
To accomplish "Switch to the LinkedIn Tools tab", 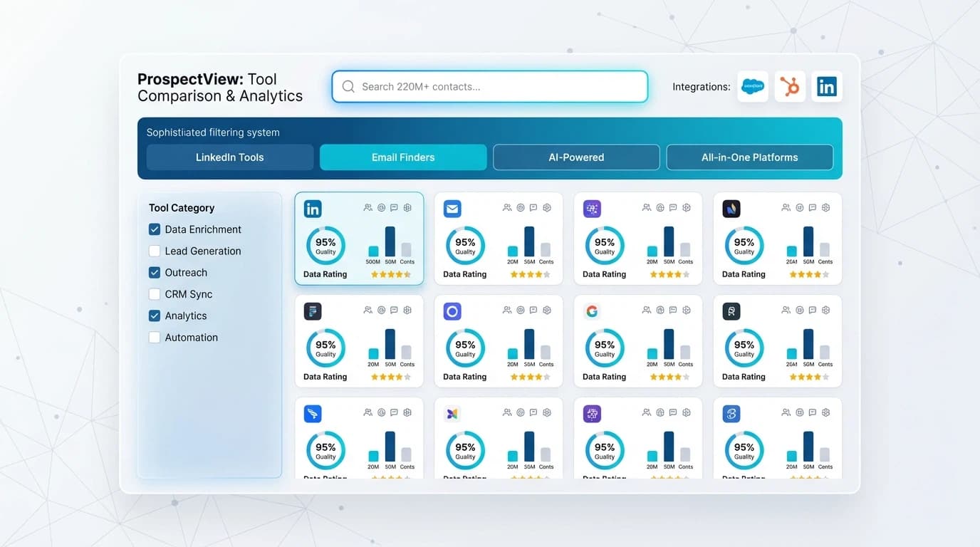I will tap(229, 157).
